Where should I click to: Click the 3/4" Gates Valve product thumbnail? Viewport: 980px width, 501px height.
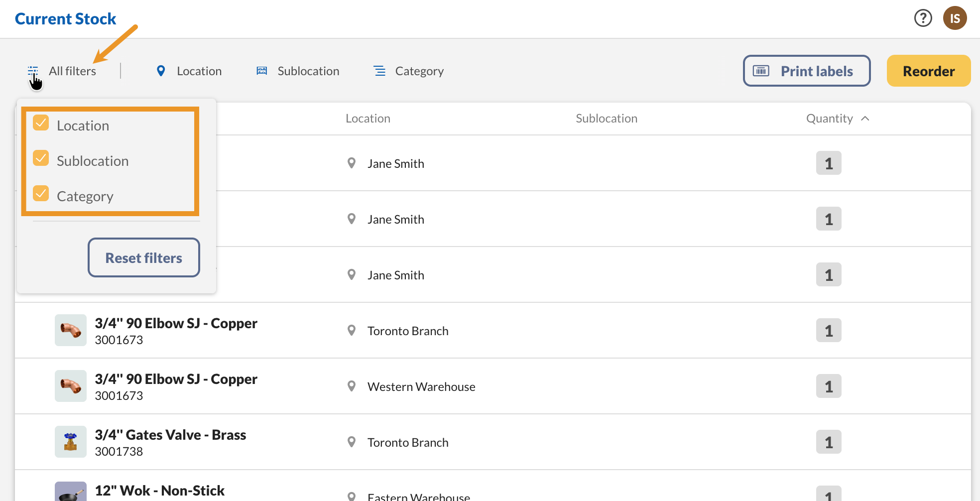70,441
